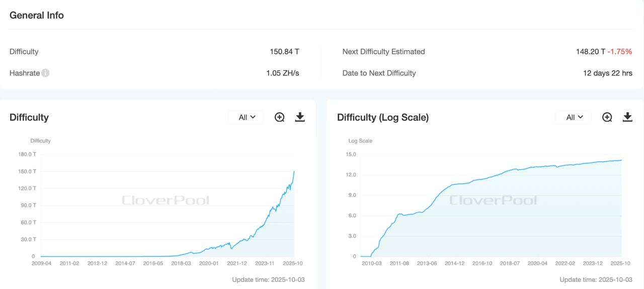
Task: Click the Update time text under Log Scale chart
Action: tap(596, 279)
